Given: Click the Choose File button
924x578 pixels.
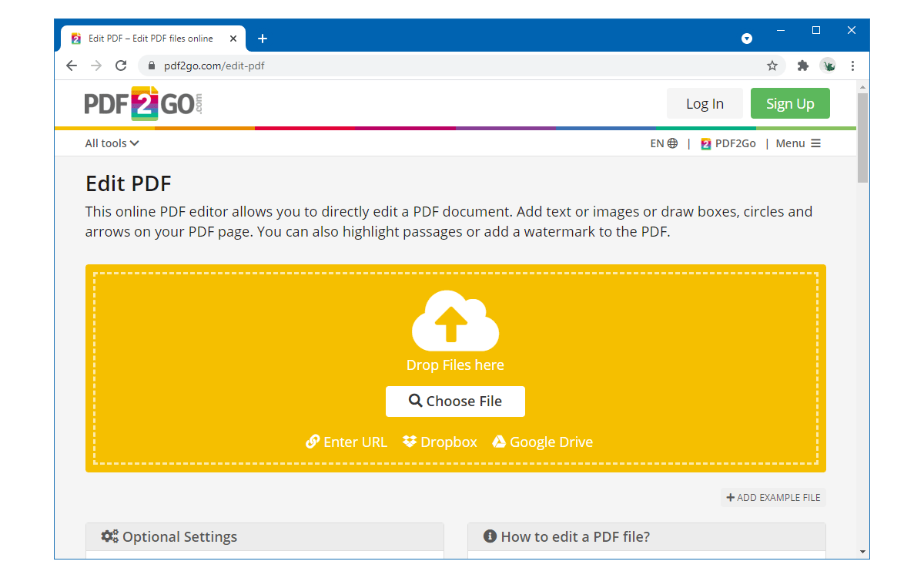Looking at the screenshot, I should pyautogui.click(x=455, y=402).
